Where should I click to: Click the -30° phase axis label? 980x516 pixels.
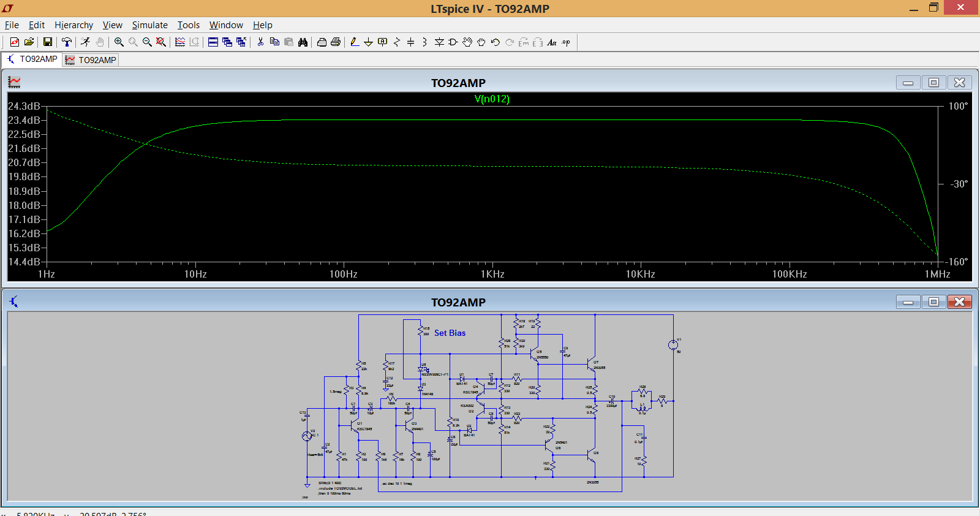coord(959,184)
